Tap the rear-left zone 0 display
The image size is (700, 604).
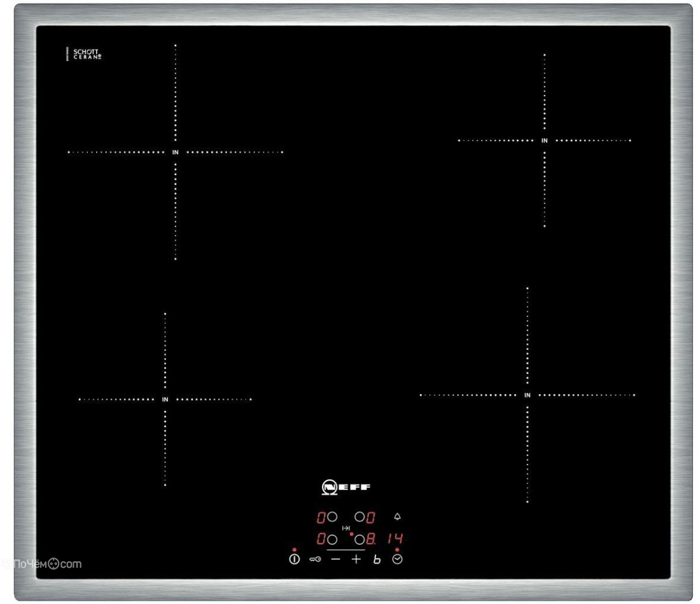coord(321,517)
